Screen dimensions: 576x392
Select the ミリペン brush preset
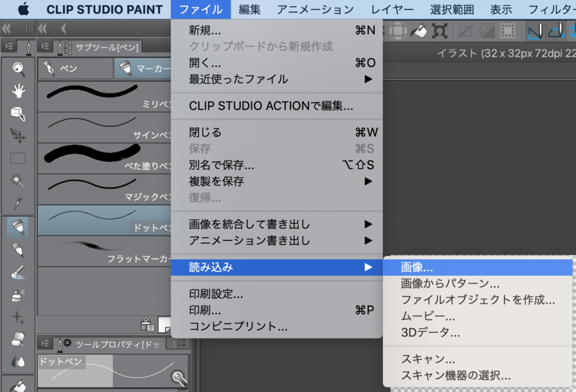[104, 96]
